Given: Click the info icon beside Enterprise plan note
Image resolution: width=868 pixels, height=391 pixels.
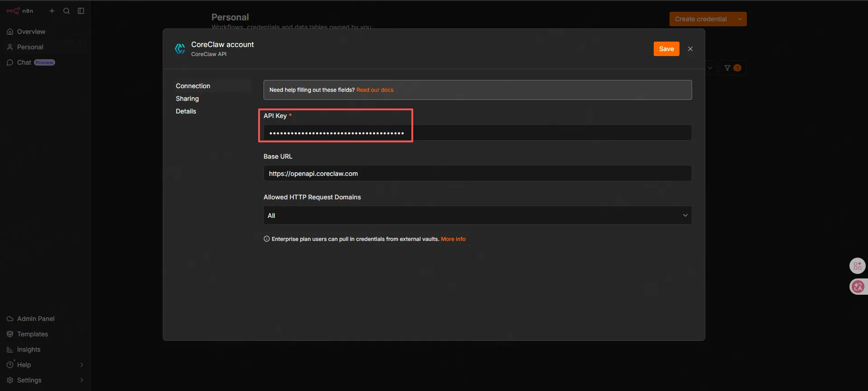Looking at the screenshot, I should (x=267, y=239).
